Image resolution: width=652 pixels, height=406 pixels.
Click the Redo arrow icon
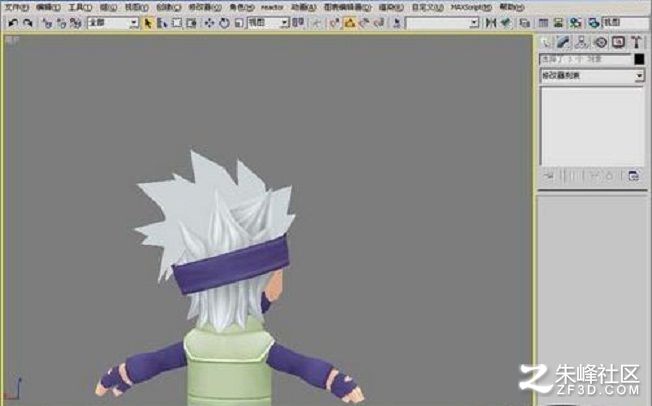coord(27,22)
